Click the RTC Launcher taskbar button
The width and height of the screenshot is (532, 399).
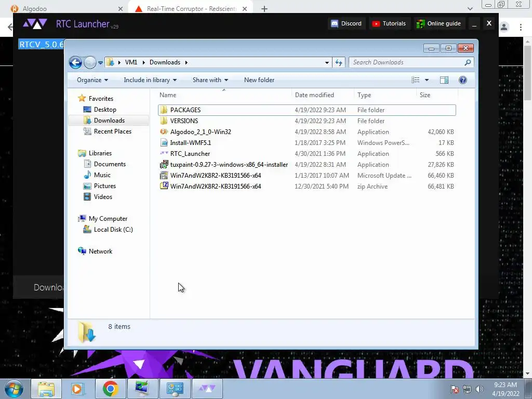pyautogui.click(x=207, y=389)
